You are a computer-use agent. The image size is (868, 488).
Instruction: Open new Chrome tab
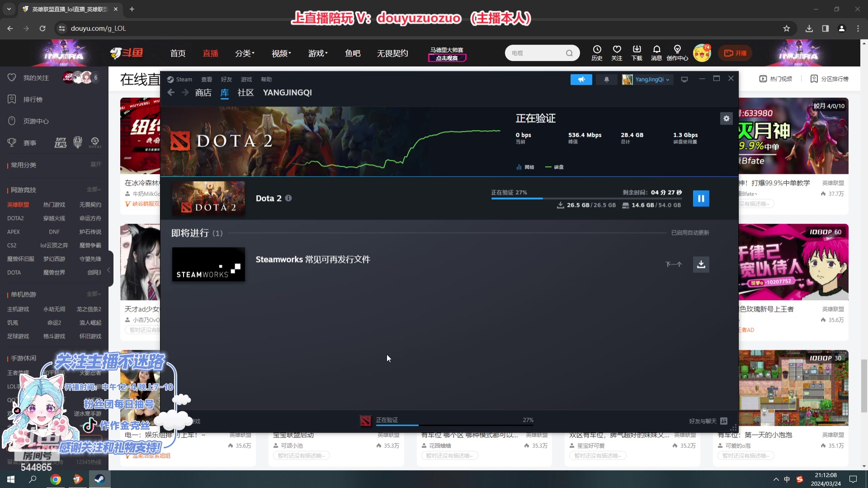pos(132,9)
